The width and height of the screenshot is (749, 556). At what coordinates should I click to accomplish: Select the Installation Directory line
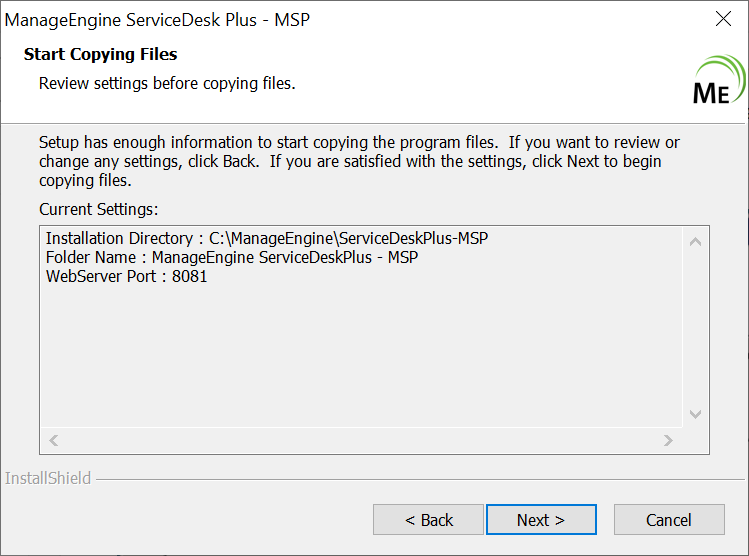267,239
